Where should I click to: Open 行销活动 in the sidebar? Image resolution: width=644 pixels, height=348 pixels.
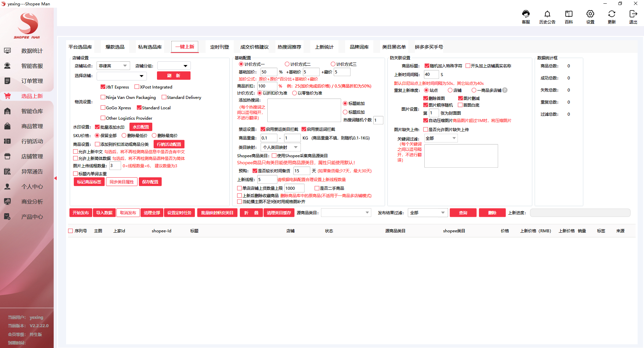(x=27, y=141)
